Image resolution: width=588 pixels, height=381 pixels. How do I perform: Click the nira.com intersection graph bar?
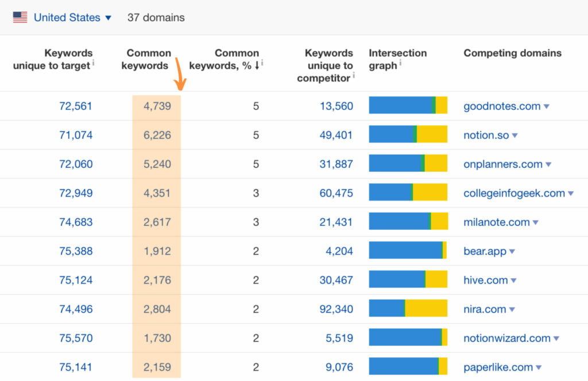click(x=408, y=309)
